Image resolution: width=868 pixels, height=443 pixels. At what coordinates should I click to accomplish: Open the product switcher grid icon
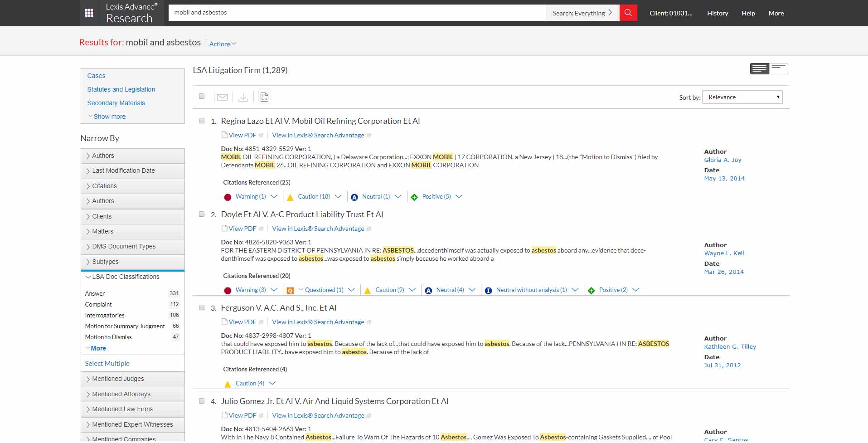[x=89, y=13]
